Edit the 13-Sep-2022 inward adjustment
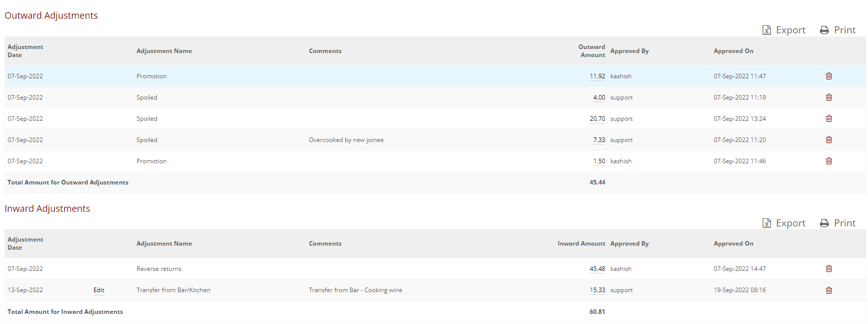The height and width of the screenshot is (324, 868). (99, 290)
